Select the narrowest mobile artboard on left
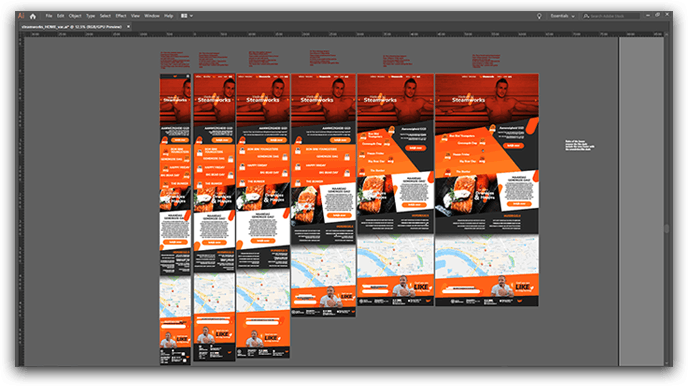This screenshot has height=386, width=688. 175,219
